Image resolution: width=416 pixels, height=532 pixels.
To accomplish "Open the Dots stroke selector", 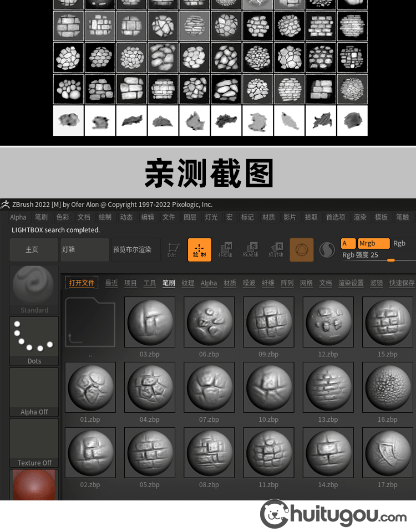I will [x=34, y=341].
